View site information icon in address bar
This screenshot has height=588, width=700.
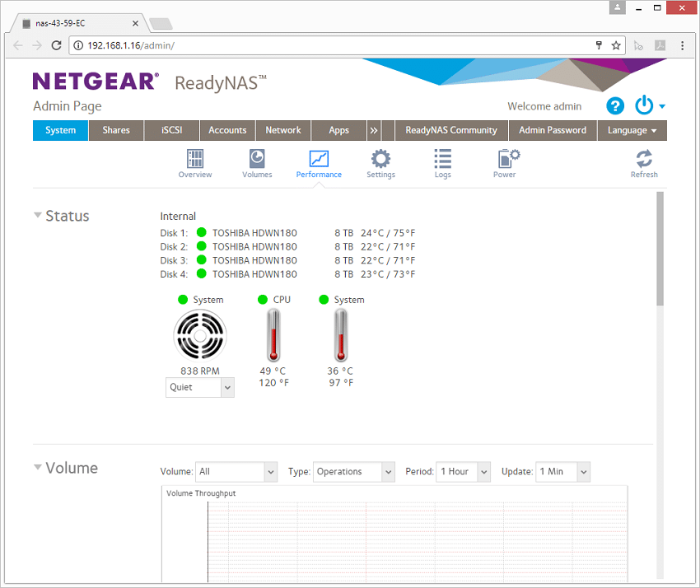(x=78, y=45)
